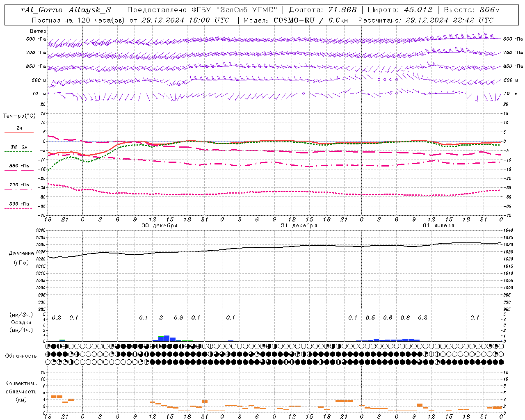The height and width of the screenshot is (420, 525).
Task: Click the provider text ФГБУ "ЗапСиб УГМС"
Action: 234,10
